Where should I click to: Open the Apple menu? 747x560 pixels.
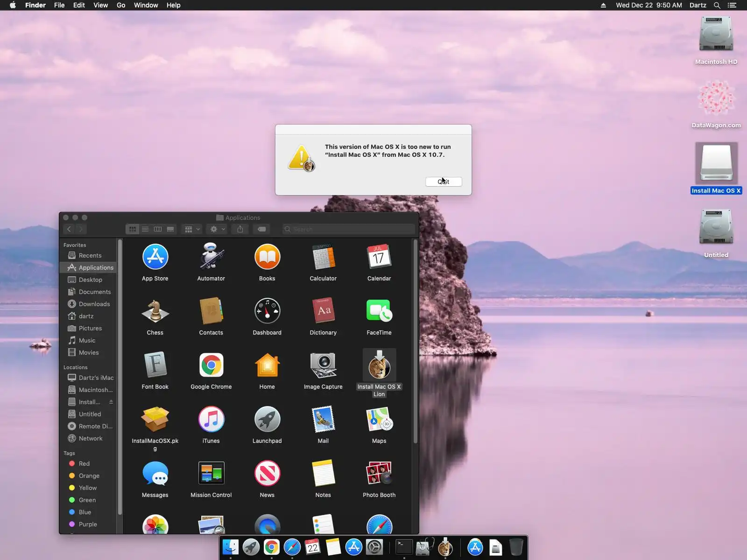tap(13, 5)
